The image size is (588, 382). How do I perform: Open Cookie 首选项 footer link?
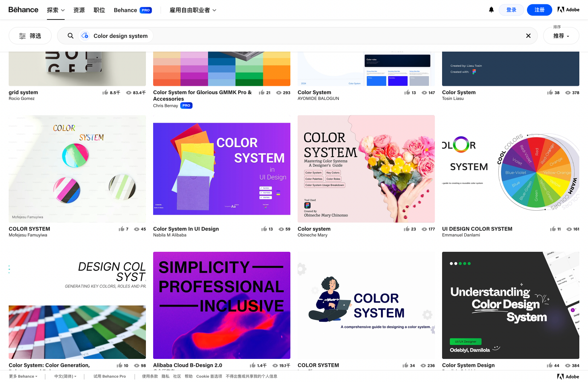(209, 376)
